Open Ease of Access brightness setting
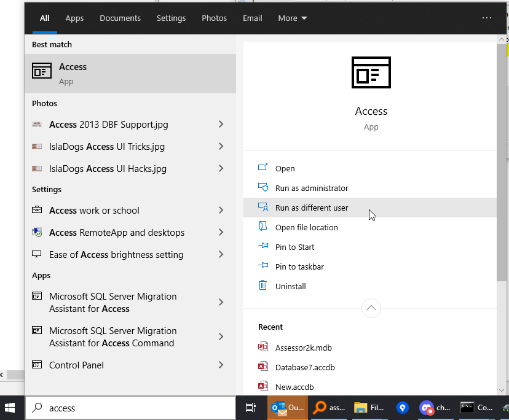Viewport: 509px width, 420px height. pos(130,254)
